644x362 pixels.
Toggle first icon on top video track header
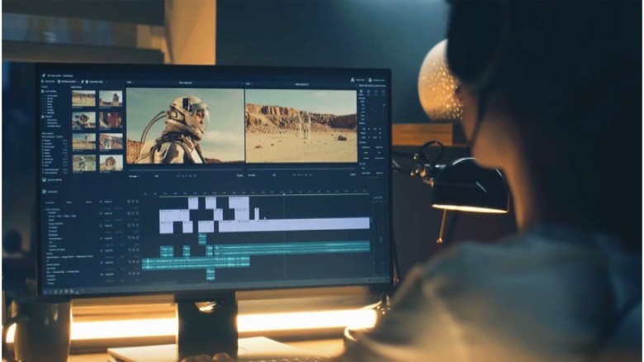pyautogui.click(x=129, y=202)
